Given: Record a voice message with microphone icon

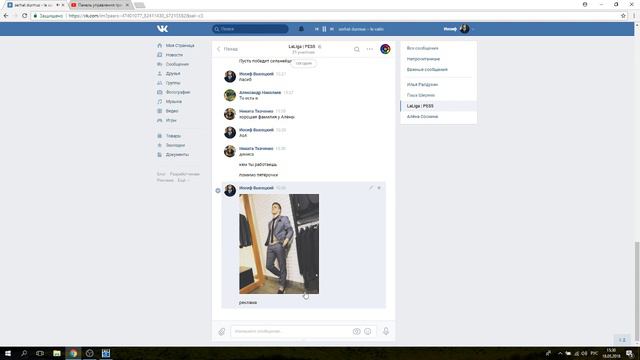Looking at the screenshot, I should [x=386, y=331].
